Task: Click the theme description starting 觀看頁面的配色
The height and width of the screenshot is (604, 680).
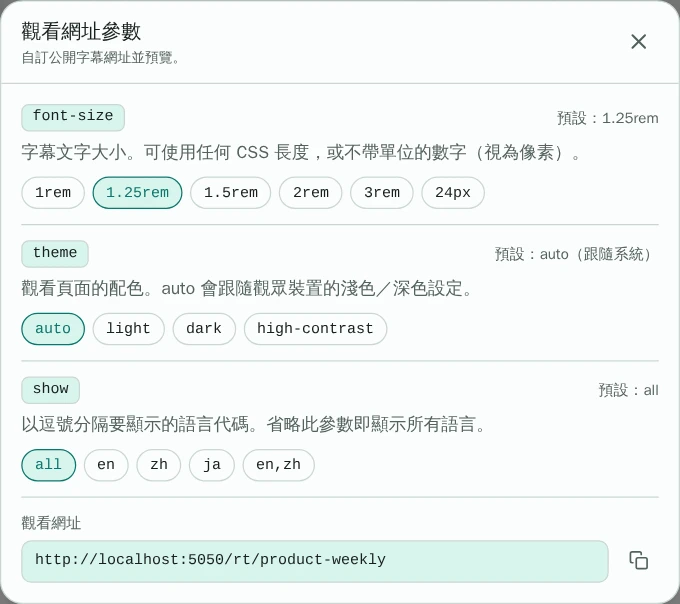Action: [247, 288]
